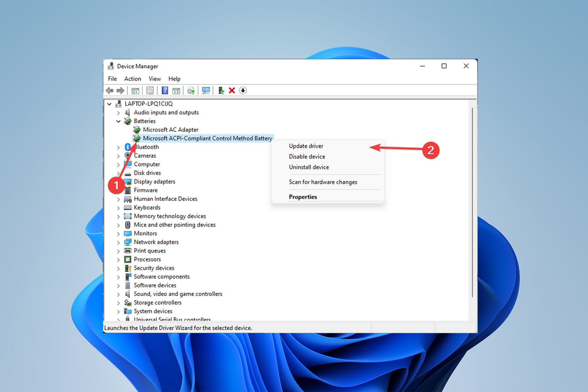Close the Device Manager window

tap(466, 66)
